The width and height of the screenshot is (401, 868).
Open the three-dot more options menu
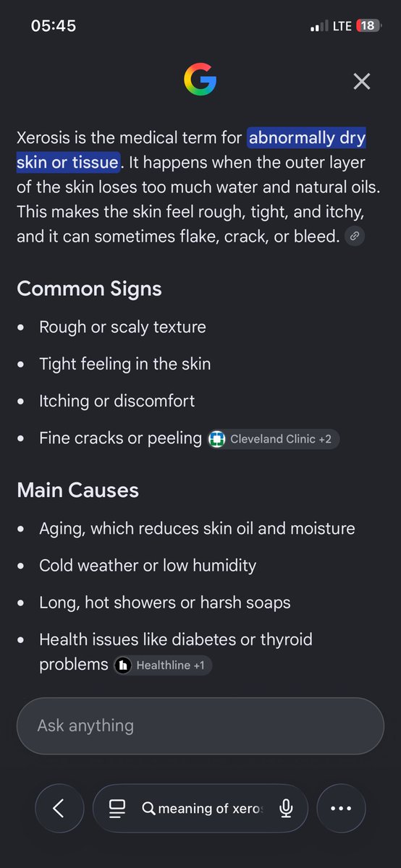pyautogui.click(x=341, y=808)
